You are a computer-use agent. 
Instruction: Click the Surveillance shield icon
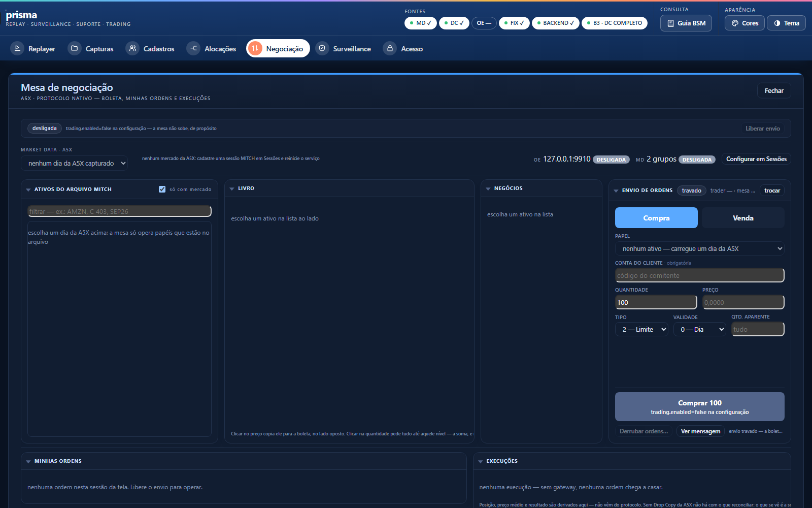coord(322,48)
